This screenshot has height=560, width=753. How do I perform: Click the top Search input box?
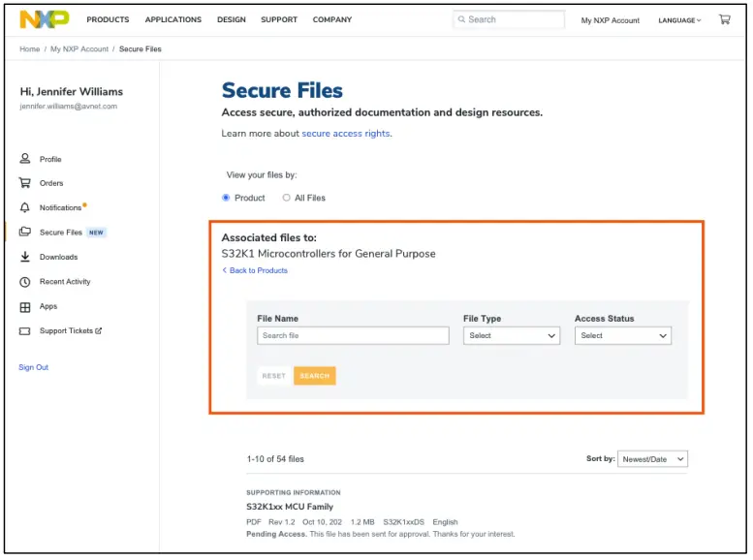(509, 19)
